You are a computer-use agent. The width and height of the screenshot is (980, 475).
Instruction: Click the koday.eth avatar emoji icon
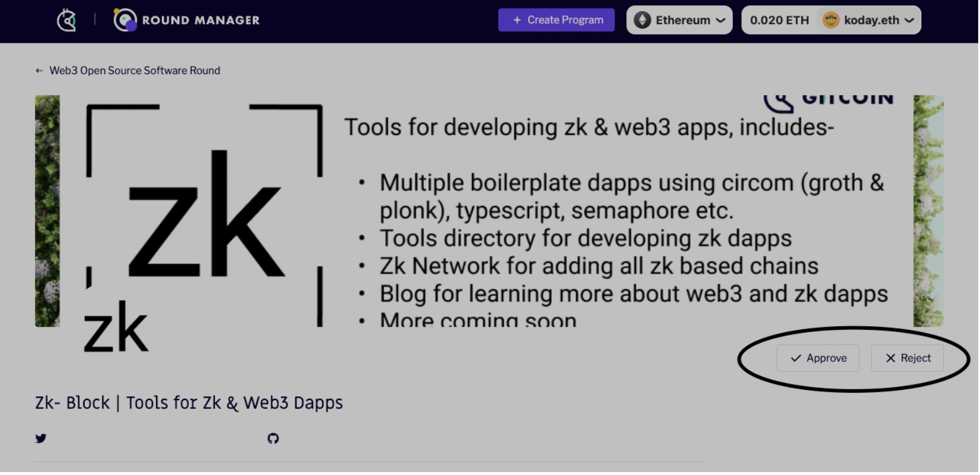click(x=831, y=20)
